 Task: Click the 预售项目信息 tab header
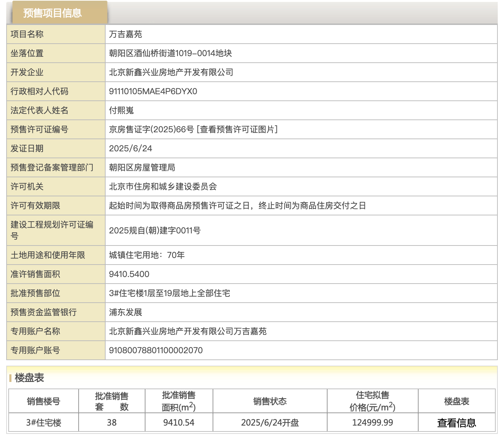pyautogui.click(x=53, y=13)
